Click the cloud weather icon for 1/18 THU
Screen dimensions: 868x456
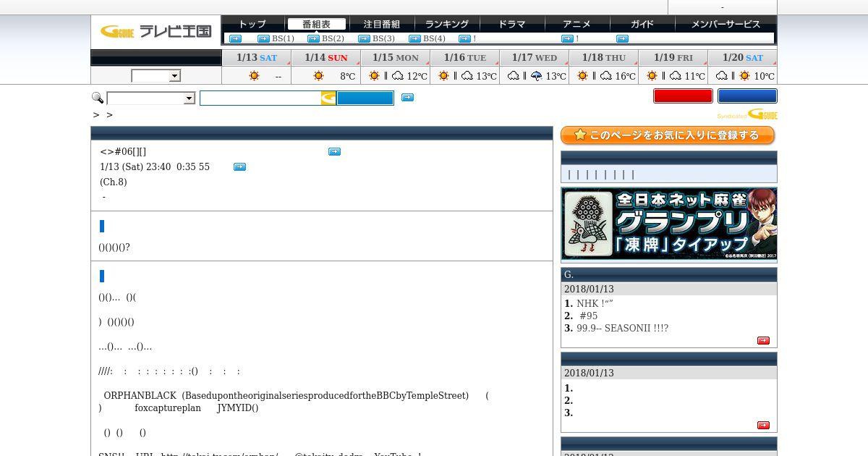click(x=605, y=75)
